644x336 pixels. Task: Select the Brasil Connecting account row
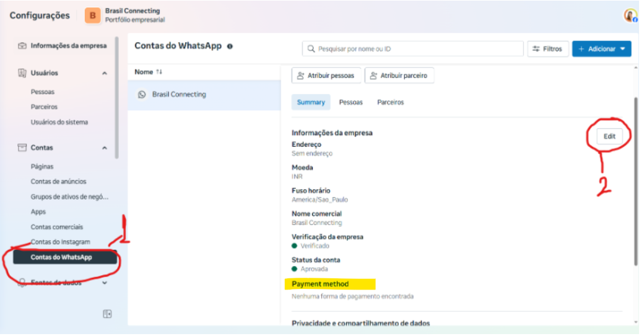click(x=204, y=95)
